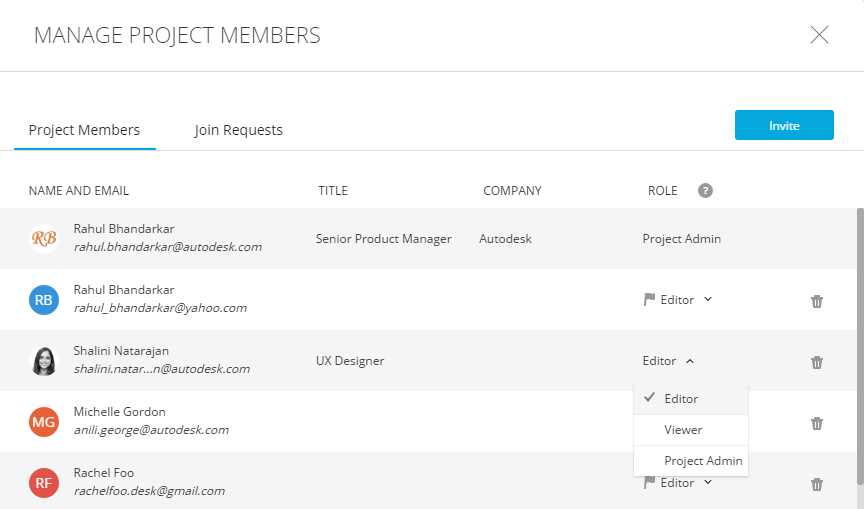Click the red RF initials avatar
The width and height of the screenshot is (864, 509).
pyautogui.click(x=44, y=483)
